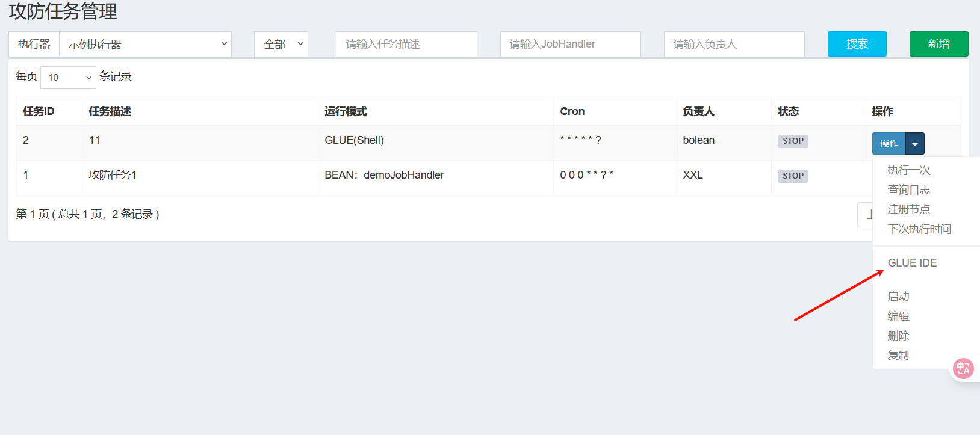The width and height of the screenshot is (980, 435).
Task: Focus the 请输入任务描述 input field
Action: point(406,44)
